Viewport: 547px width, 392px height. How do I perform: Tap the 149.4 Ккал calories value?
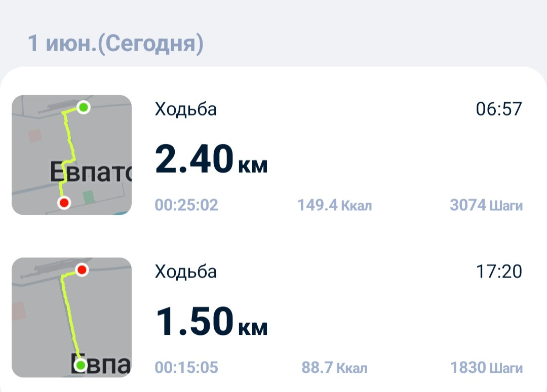pyautogui.click(x=335, y=205)
